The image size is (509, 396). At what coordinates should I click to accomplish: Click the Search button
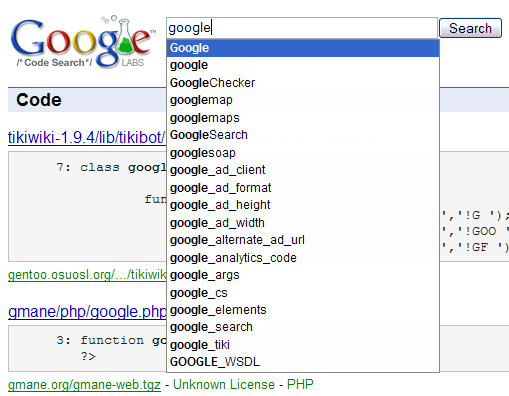point(470,28)
